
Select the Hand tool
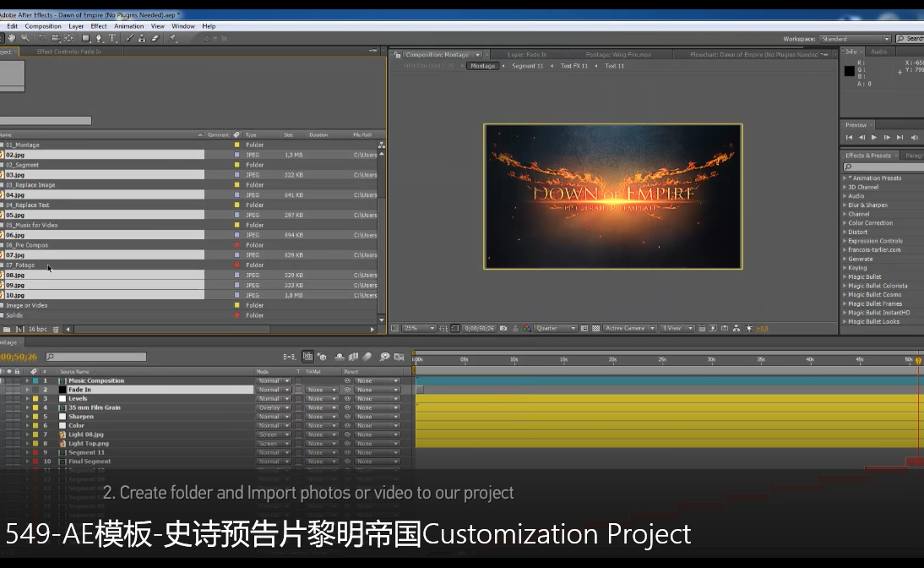click(x=11, y=38)
